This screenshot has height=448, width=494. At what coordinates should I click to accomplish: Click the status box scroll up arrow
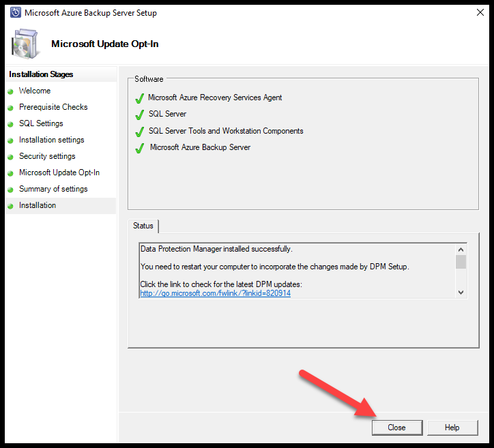(461, 250)
